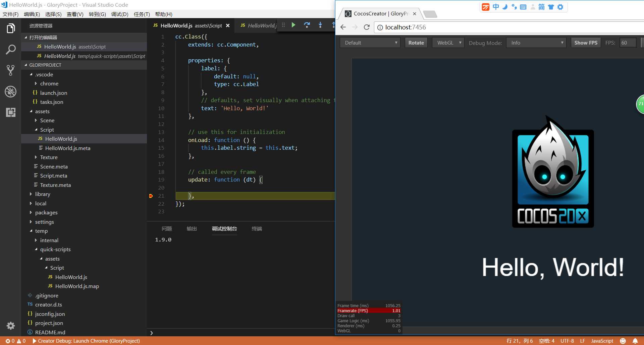Open the Debug menu 调试(D)
Screen dimensions: 644x345
(120, 14)
